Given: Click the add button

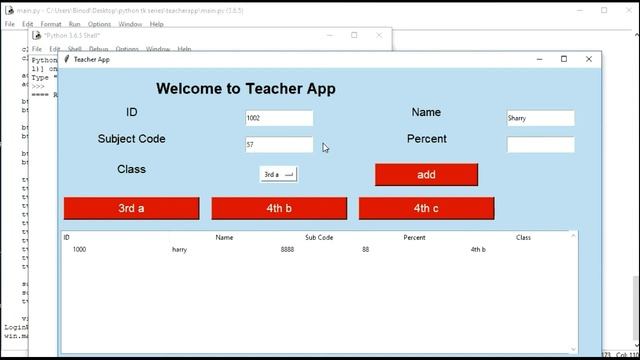Looking at the screenshot, I should tap(426, 175).
